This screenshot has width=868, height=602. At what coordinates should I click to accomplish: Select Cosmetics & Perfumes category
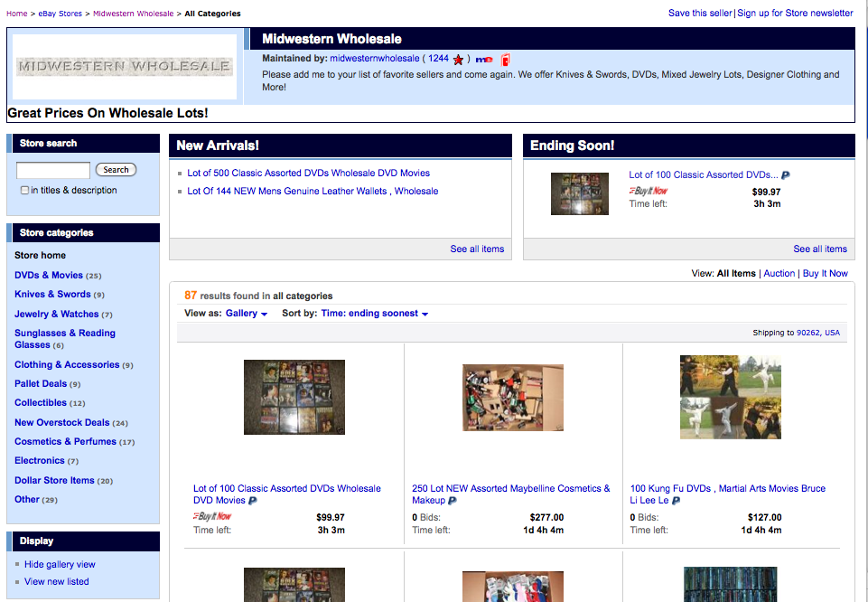(65, 441)
